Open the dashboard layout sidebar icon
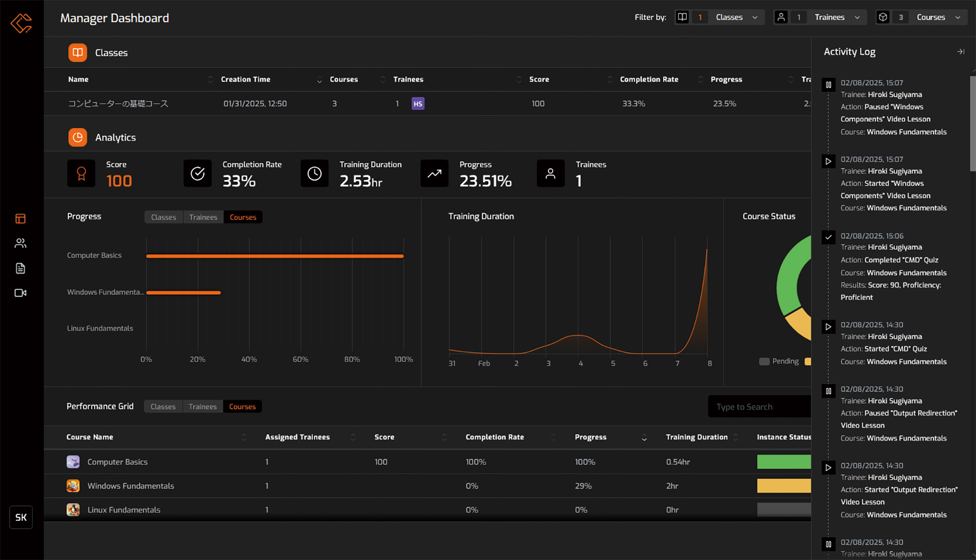The height and width of the screenshot is (560, 976). pos(20,219)
